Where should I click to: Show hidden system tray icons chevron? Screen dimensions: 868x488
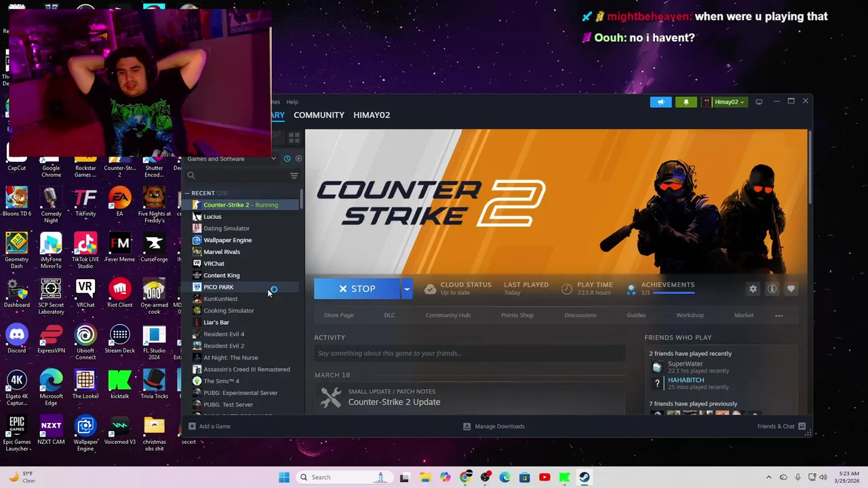(x=770, y=477)
